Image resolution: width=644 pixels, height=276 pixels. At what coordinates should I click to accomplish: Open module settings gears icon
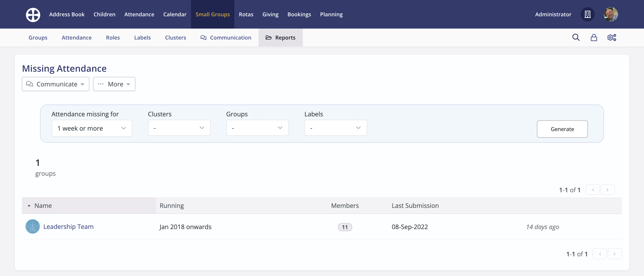pos(612,38)
